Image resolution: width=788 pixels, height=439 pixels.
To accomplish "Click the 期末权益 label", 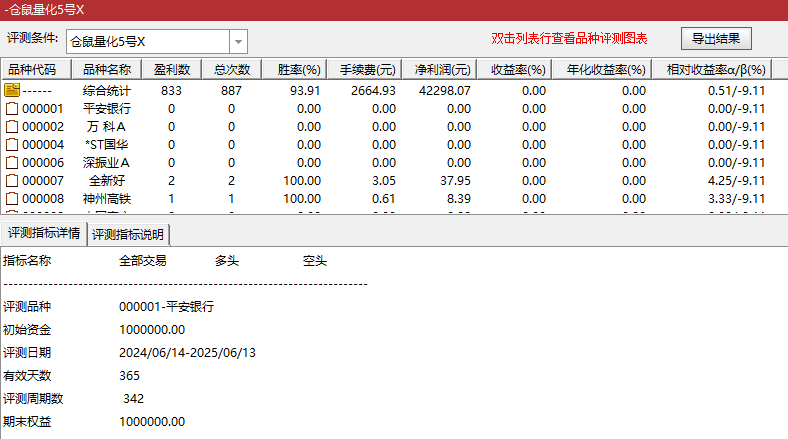I will coord(27,421).
